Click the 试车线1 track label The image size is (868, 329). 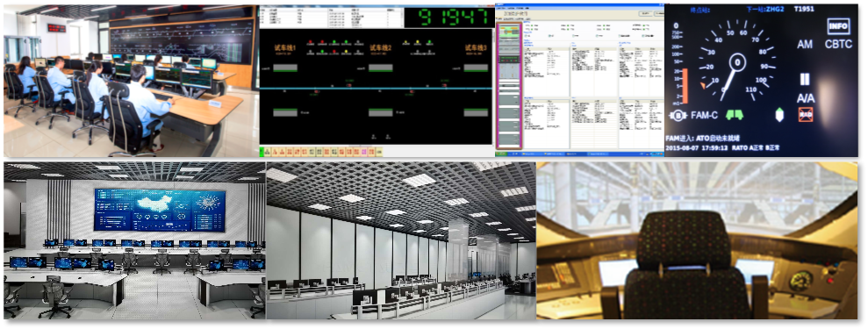tap(285, 48)
